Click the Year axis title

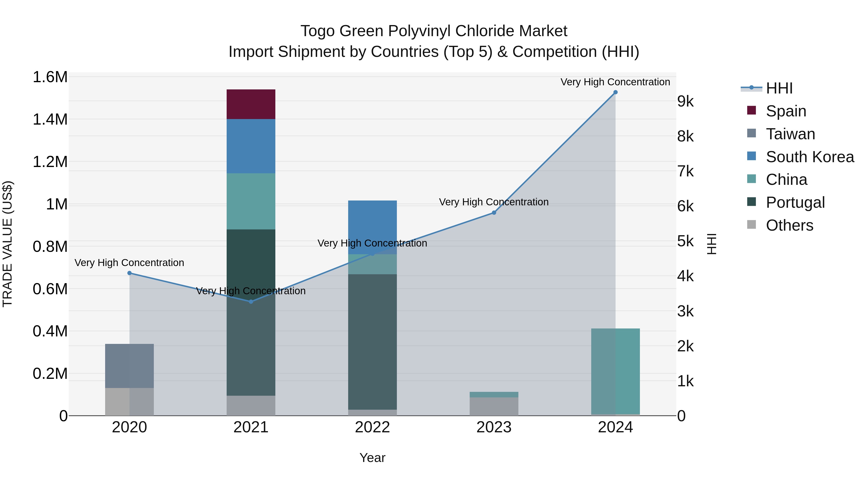(372, 458)
